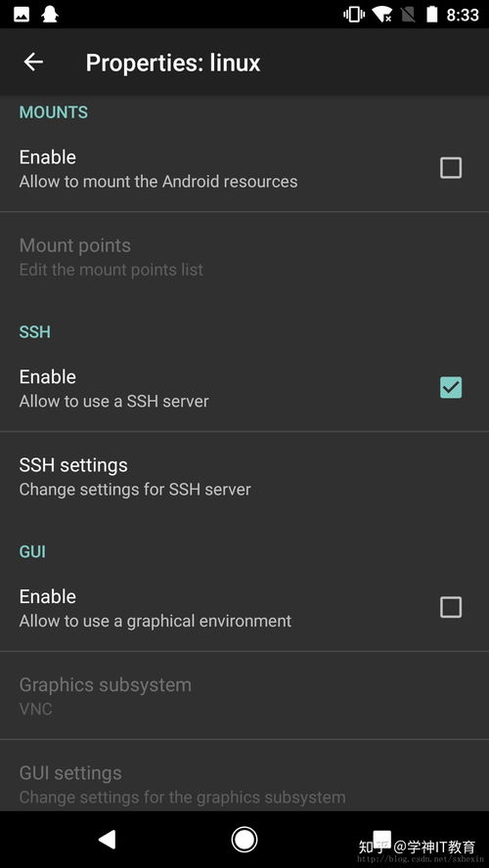The image size is (489, 868).
Task: Uncheck the SSH Enable checkbox
Action: (451, 387)
